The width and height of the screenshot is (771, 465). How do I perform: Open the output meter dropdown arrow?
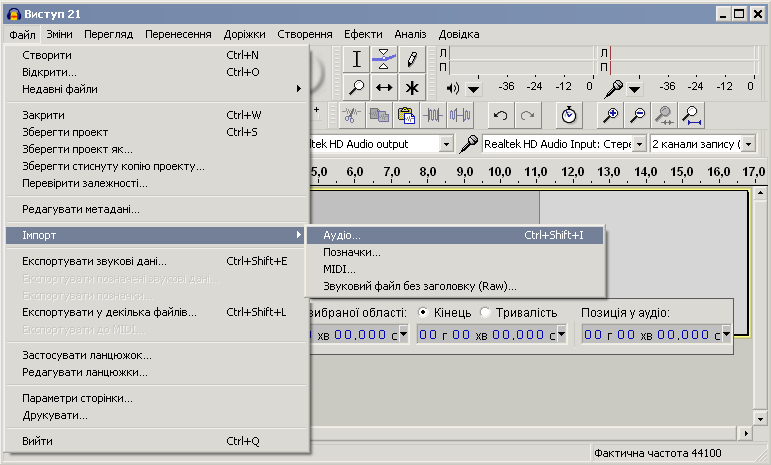[473, 89]
